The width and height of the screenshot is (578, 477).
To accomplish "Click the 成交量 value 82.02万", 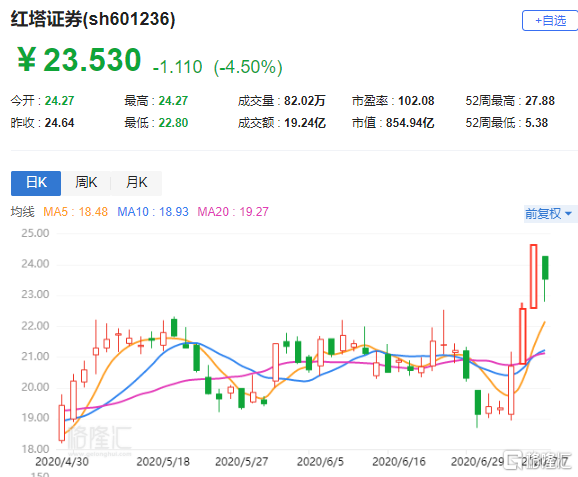I will pos(304,101).
